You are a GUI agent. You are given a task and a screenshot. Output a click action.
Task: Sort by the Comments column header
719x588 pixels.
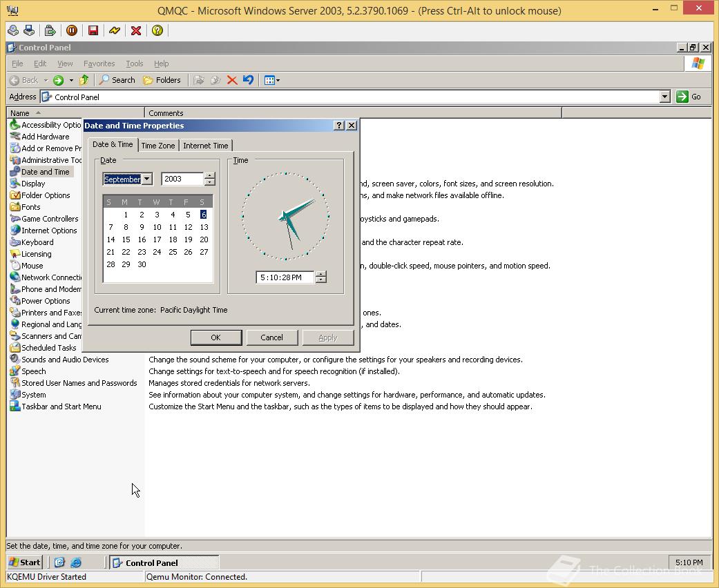[353, 112]
